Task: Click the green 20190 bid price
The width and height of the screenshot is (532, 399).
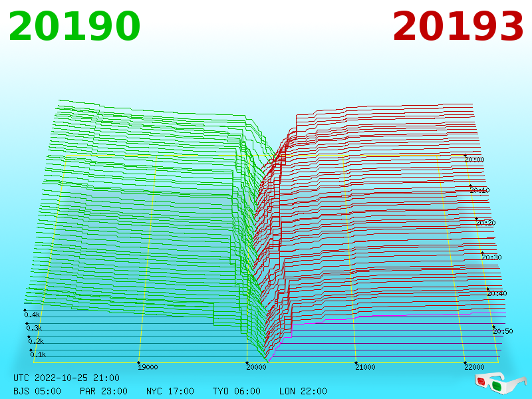Action: coord(74,27)
